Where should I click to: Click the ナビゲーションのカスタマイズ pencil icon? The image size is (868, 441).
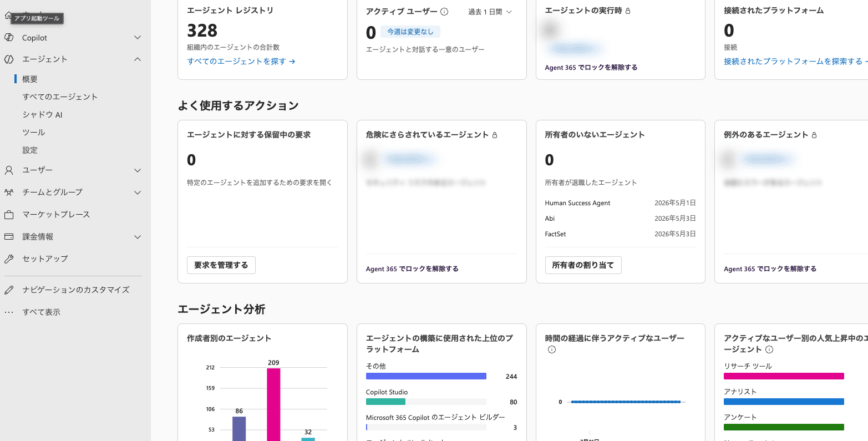click(9, 290)
